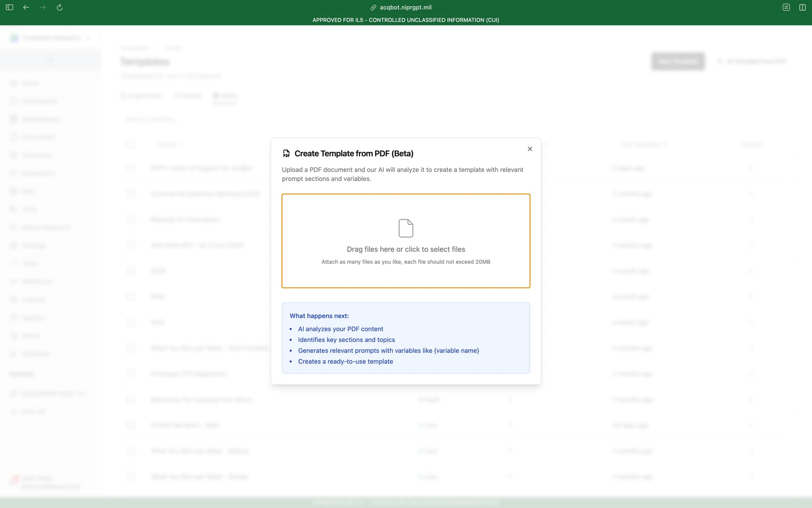The height and width of the screenshot is (508, 812).
Task: Click the 'APPROVED FOR IL5' CUI banner
Action: tap(406, 20)
